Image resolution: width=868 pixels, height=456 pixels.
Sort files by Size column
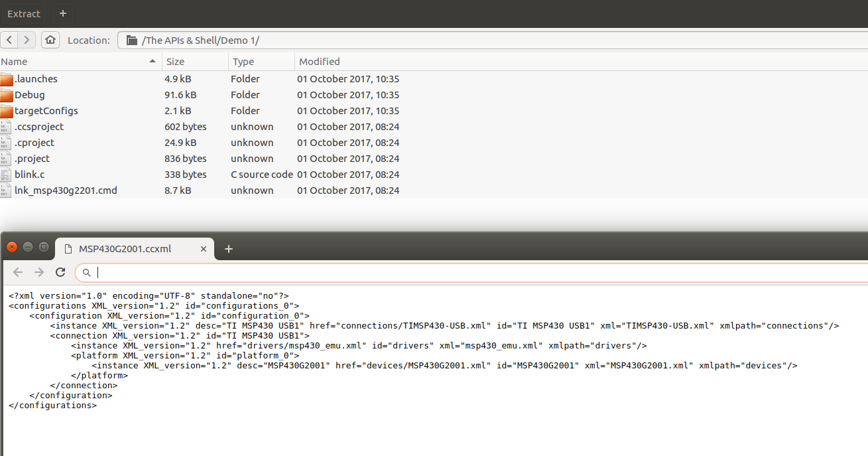point(195,62)
